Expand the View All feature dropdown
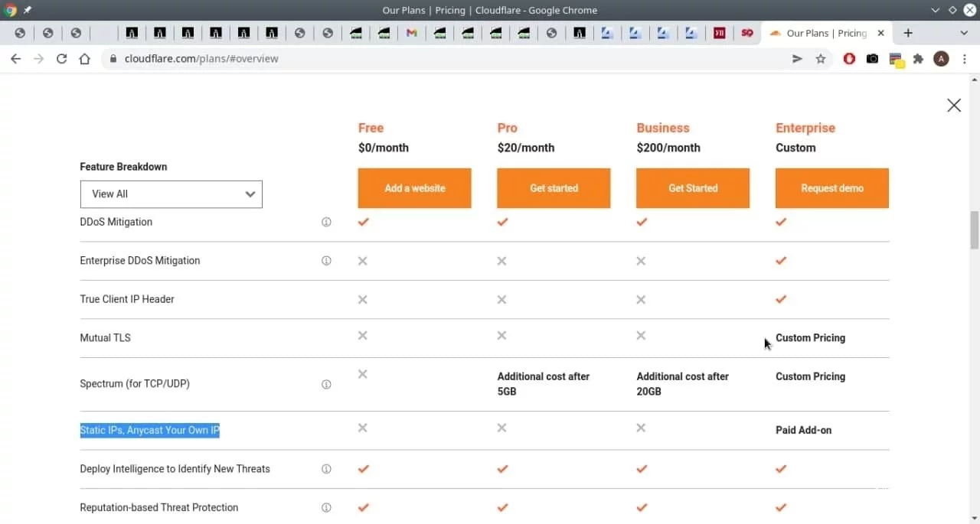Screen dimensions: 980x524 coord(171,194)
